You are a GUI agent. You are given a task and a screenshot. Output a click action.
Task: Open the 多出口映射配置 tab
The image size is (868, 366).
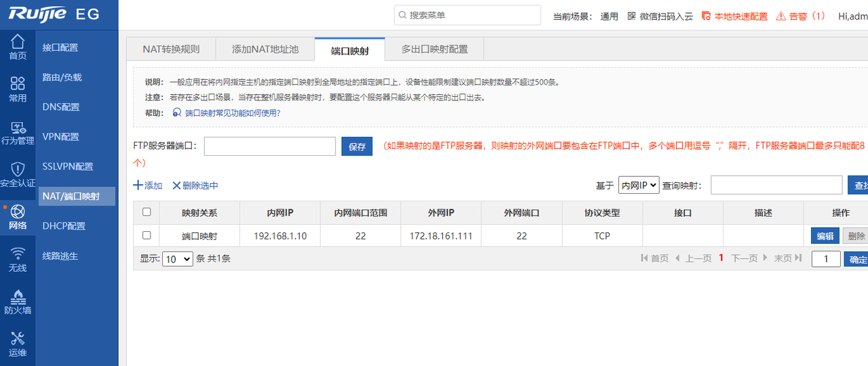[x=434, y=49]
